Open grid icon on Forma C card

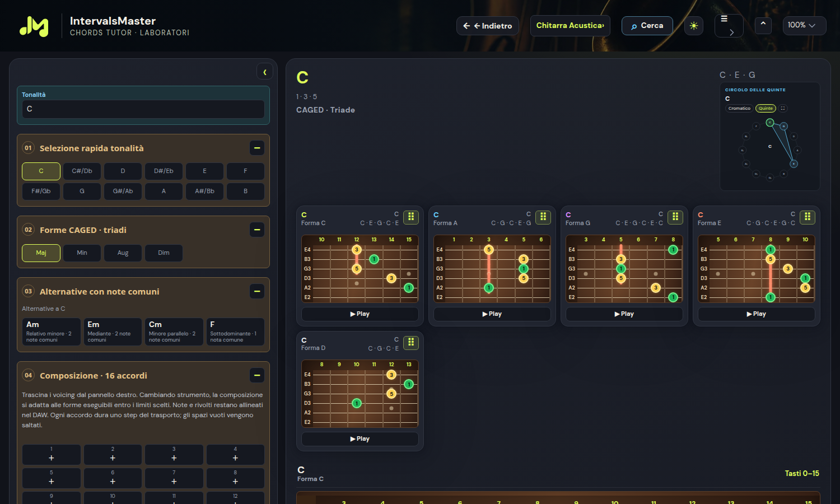tap(411, 217)
